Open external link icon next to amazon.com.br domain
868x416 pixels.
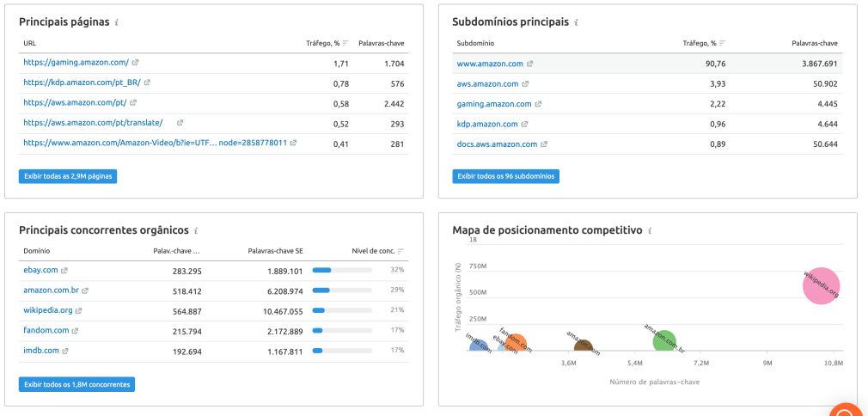[x=85, y=291]
